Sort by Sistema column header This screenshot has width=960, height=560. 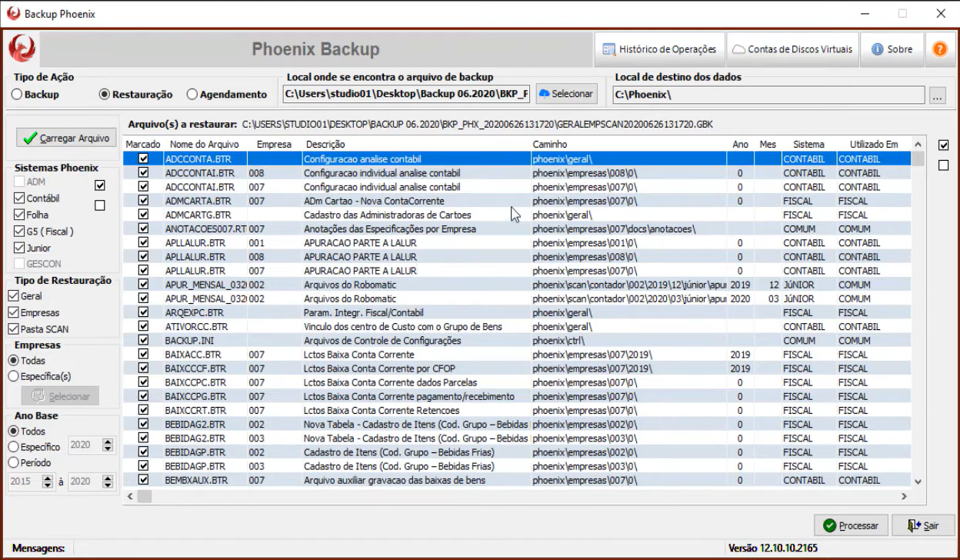pos(808,145)
